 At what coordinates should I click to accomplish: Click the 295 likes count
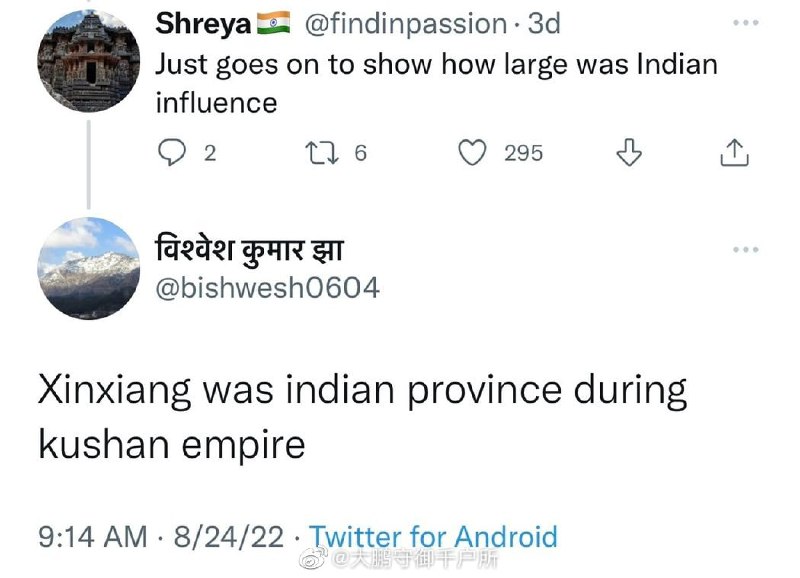tap(523, 153)
